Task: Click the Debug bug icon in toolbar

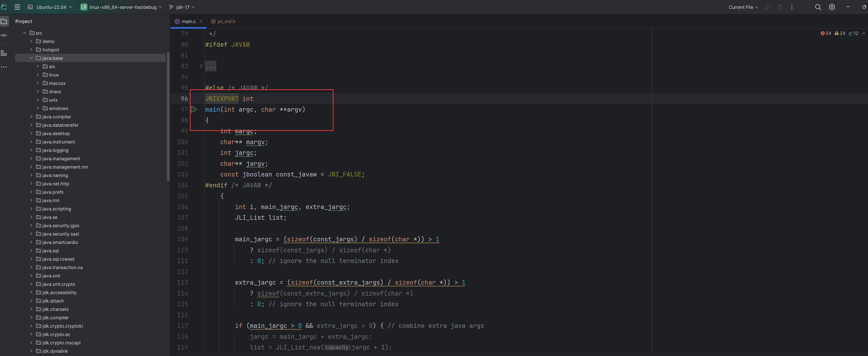Action: [x=780, y=7]
